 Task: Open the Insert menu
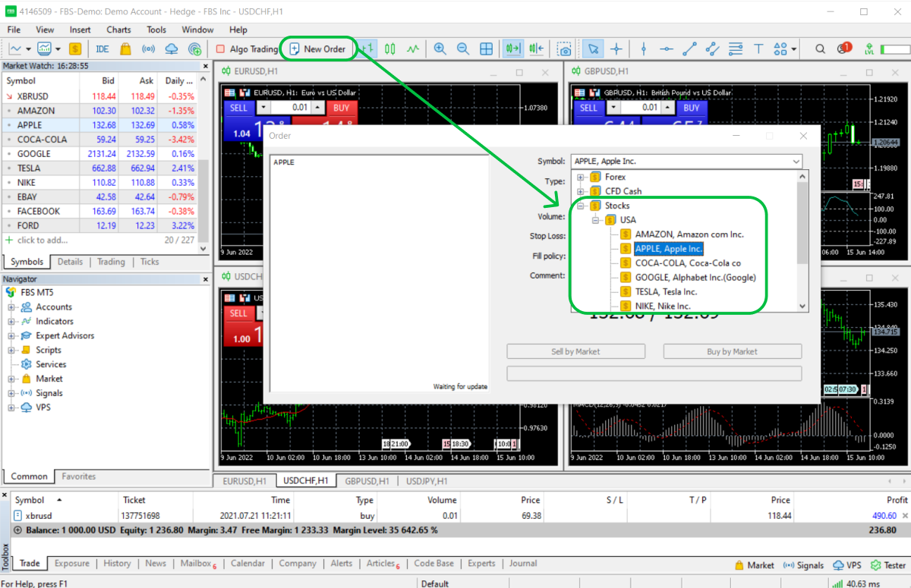tap(80, 30)
